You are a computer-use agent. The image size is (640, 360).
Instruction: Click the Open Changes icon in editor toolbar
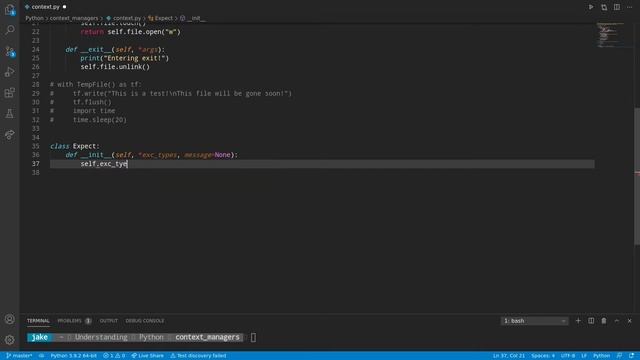(604, 7)
